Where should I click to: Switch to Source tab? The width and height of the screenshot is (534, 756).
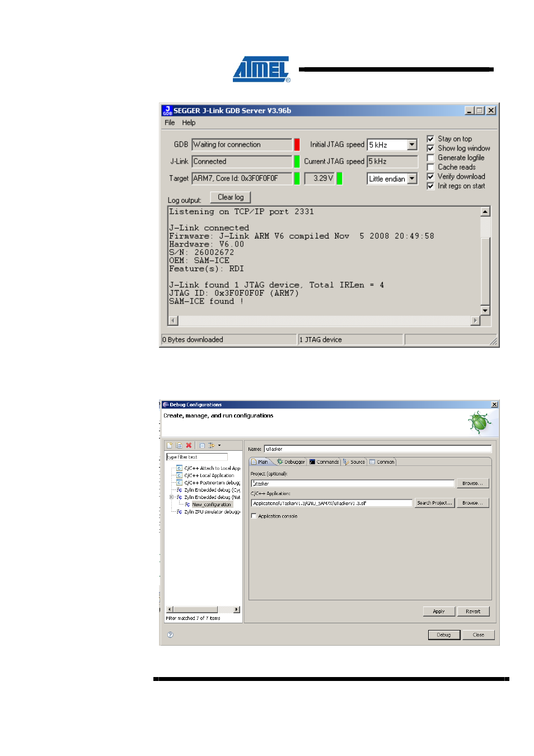pyautogui.click(x=354, y=462)
